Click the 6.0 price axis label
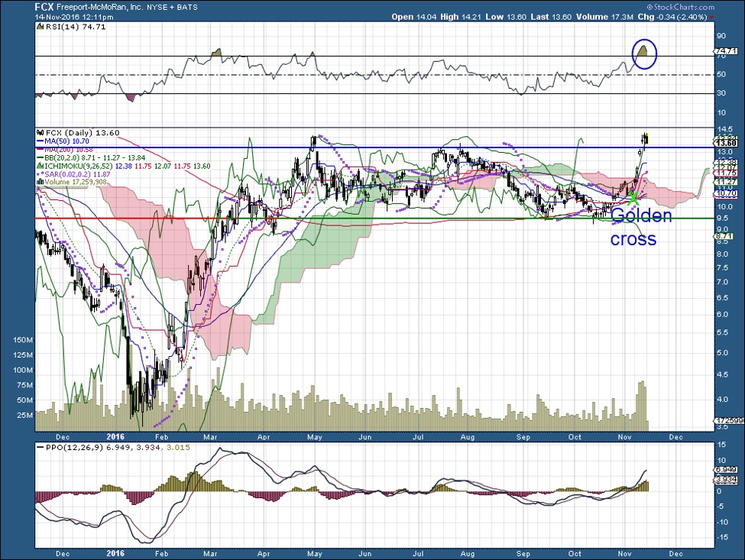The height and width of the screenshot is (560, 745). pyautogui.click(x=723, y=315)
